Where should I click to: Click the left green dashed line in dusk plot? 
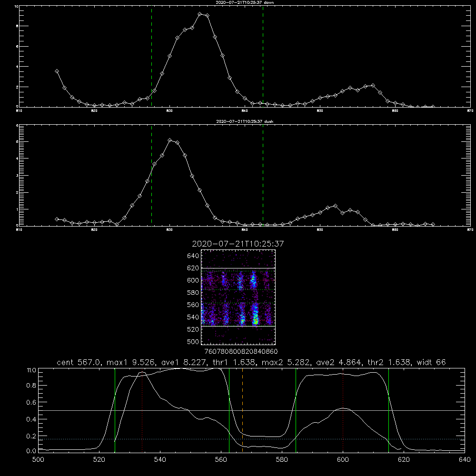click(x=151, y=176)
